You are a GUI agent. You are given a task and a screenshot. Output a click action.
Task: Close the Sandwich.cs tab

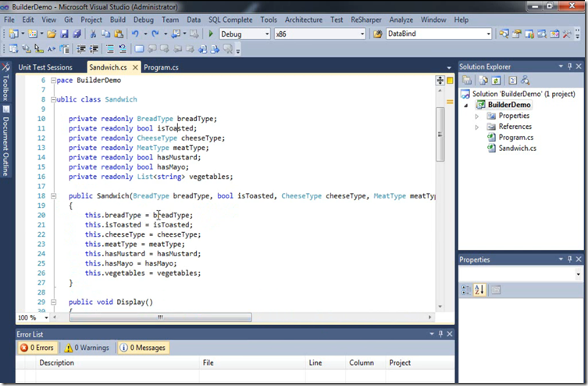135,67
